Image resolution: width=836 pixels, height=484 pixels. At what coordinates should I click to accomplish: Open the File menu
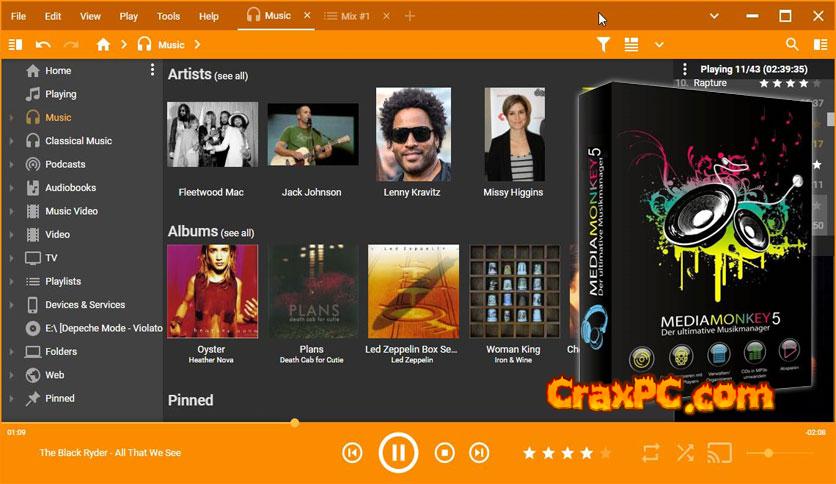[18, 17]
